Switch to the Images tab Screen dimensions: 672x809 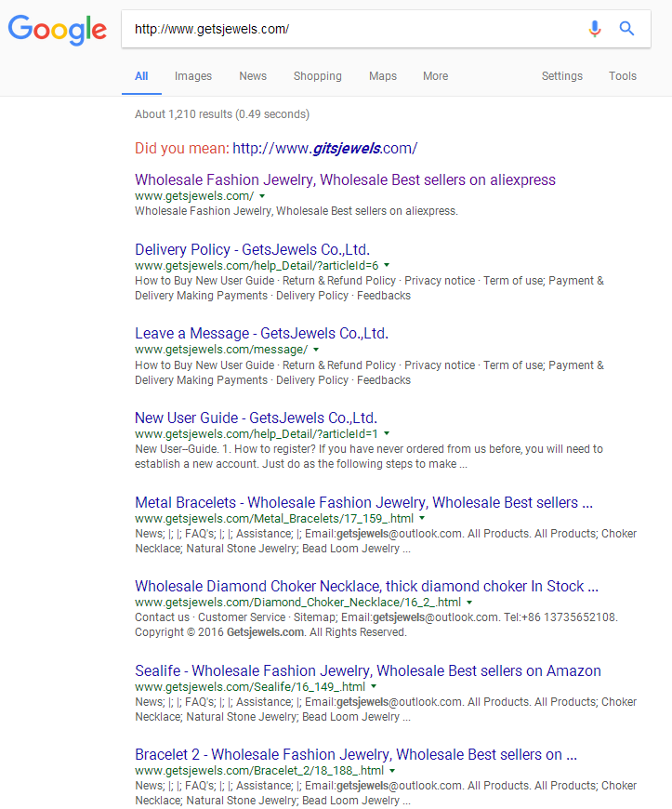coord(193,76)
